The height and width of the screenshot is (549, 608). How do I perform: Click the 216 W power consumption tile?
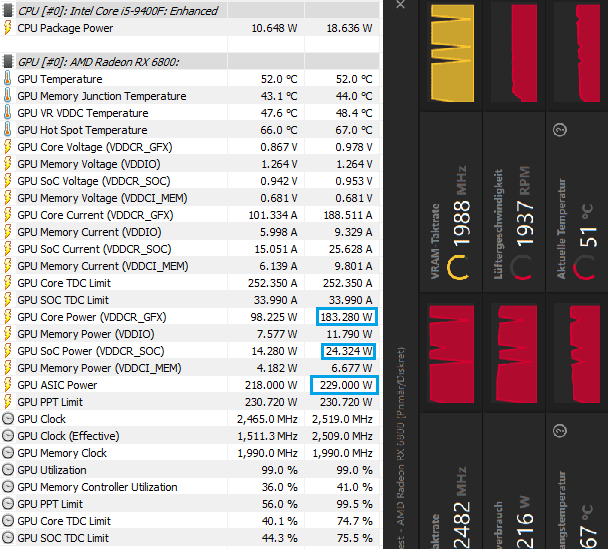(514, 481)
